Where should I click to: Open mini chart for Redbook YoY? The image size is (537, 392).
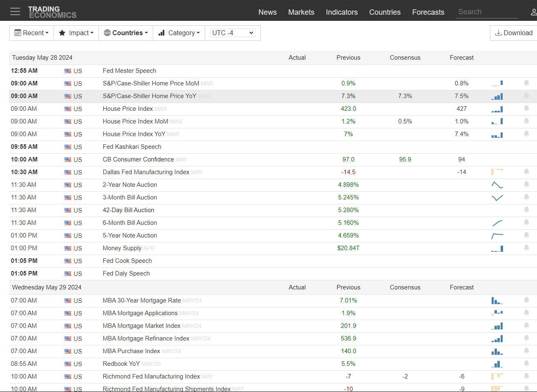point(497,364)
